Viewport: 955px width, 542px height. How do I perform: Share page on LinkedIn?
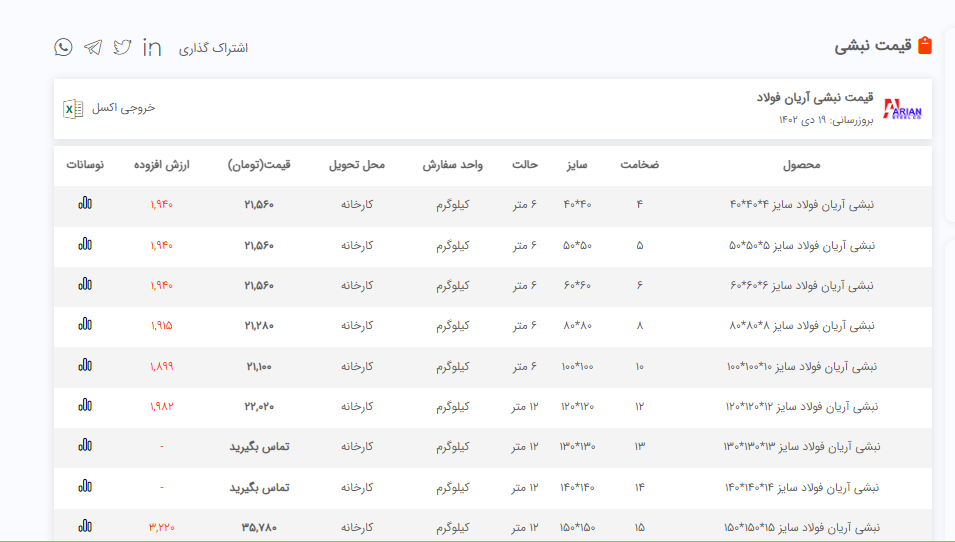[x=152, y=47]
